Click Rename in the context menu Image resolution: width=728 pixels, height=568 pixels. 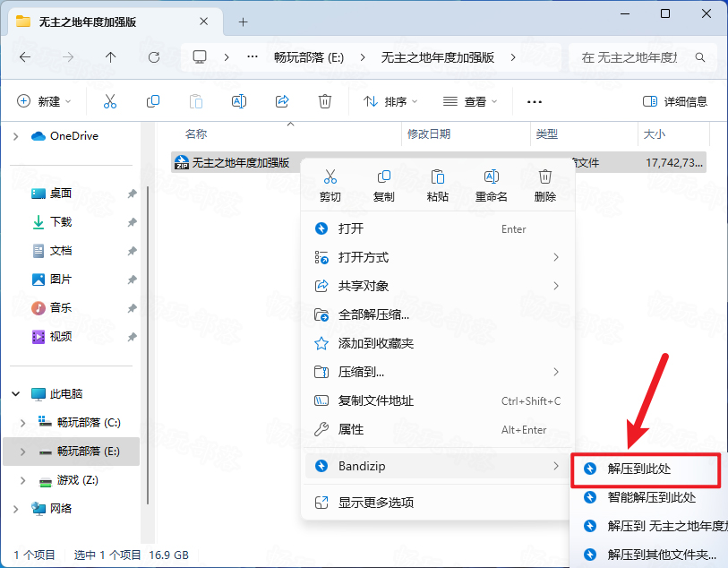(492, 185)
